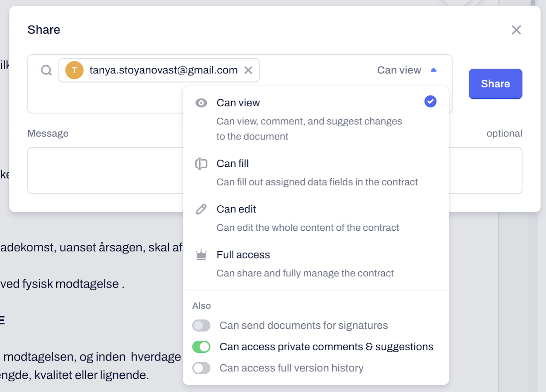546x392 pixels.
Task: Click the blue Share button
Action: tap(496, 84)
